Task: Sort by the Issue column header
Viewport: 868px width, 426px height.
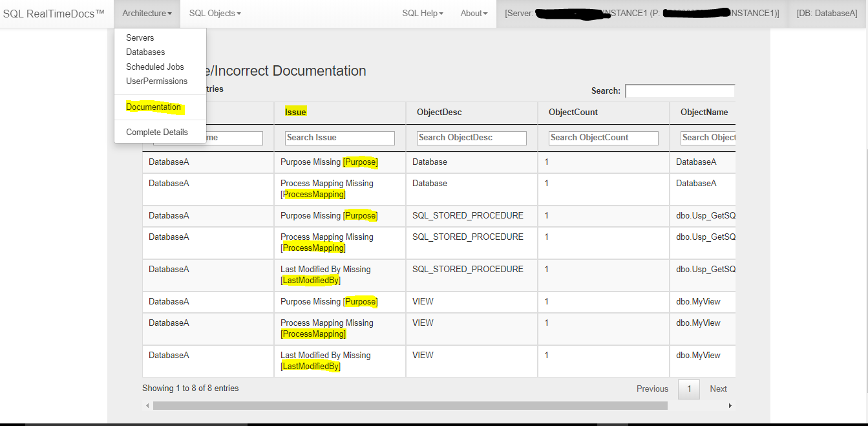Action: click(x=295, y=112)
